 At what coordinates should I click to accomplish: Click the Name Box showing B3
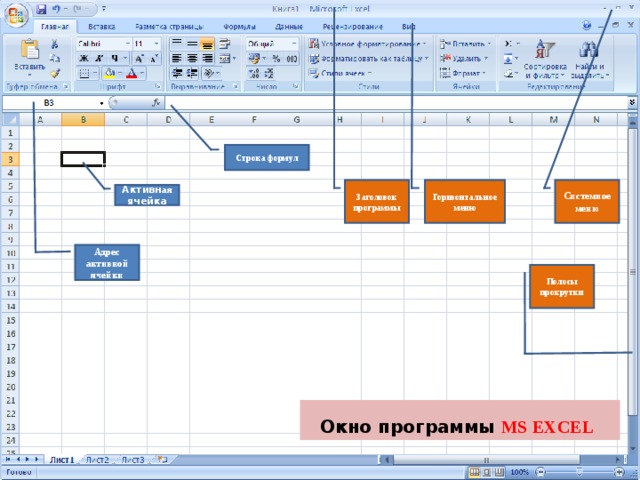(53, 103)
